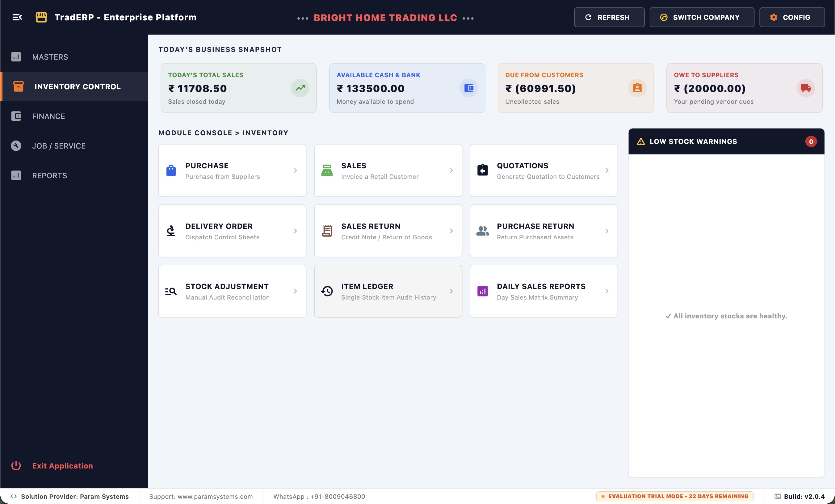Expand the Sales card chevron
The image size is (835, 504).
[451, 170]
